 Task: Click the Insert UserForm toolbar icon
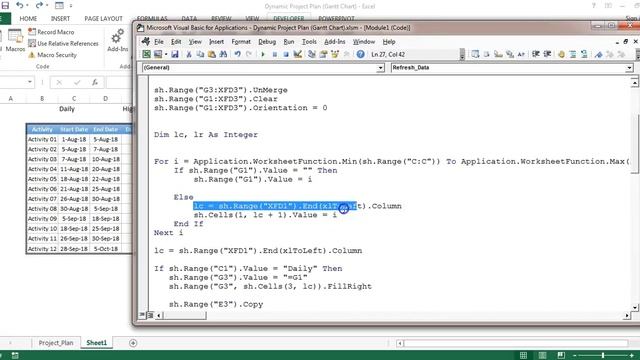tap(158, 54)
